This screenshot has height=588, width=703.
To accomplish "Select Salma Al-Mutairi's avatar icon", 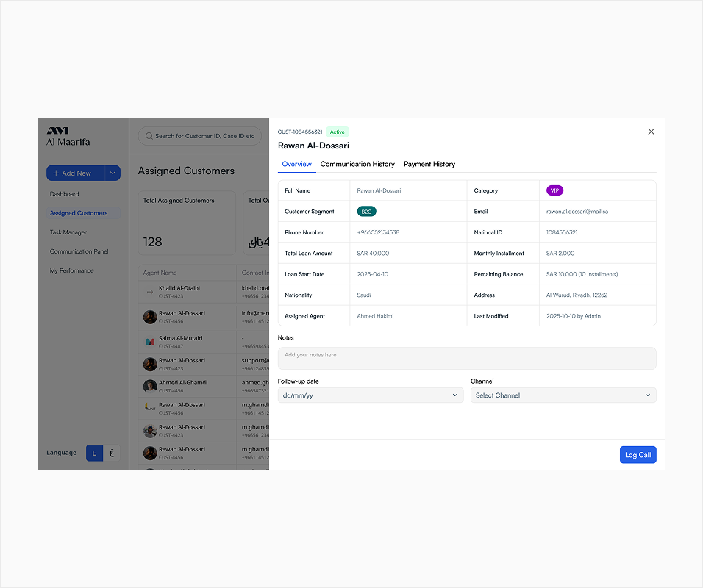I will [x=149, y=341].
